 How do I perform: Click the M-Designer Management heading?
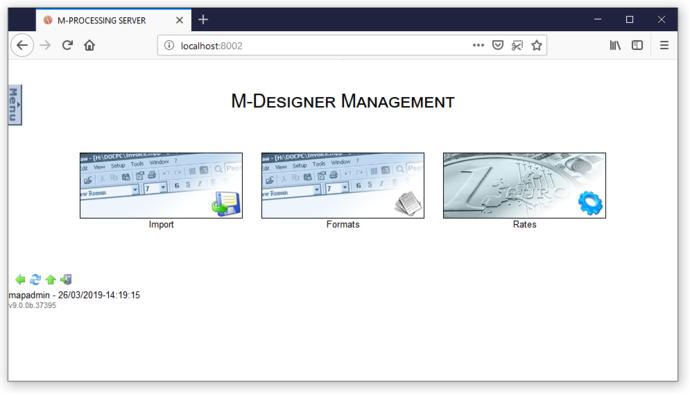pos(343,101)
